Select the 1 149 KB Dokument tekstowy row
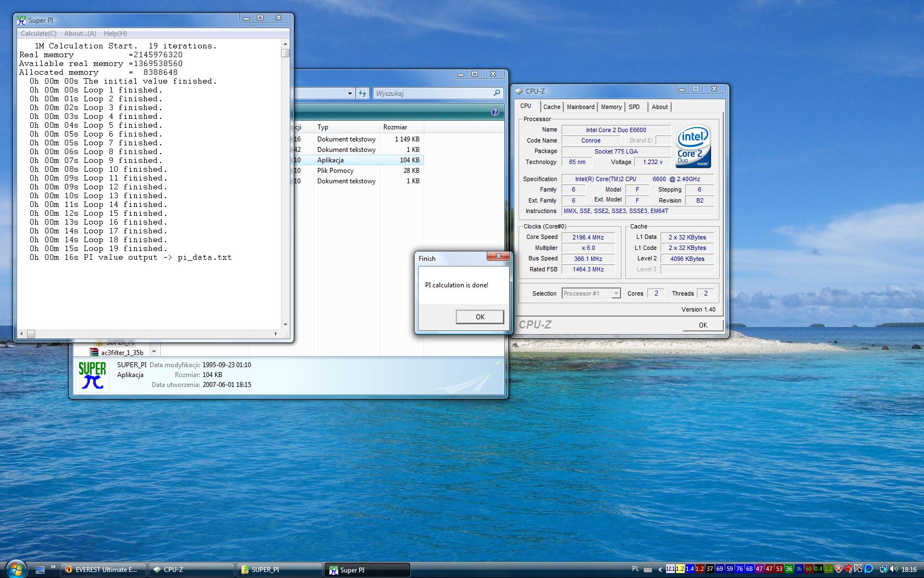 point(358,139)
